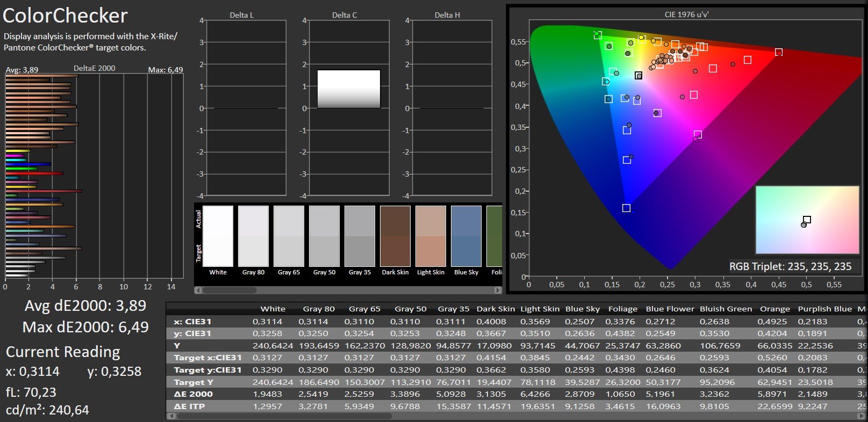This screenshot has height=422, width=868.
Task: Click the Delta L chart title
Action: 241,15
